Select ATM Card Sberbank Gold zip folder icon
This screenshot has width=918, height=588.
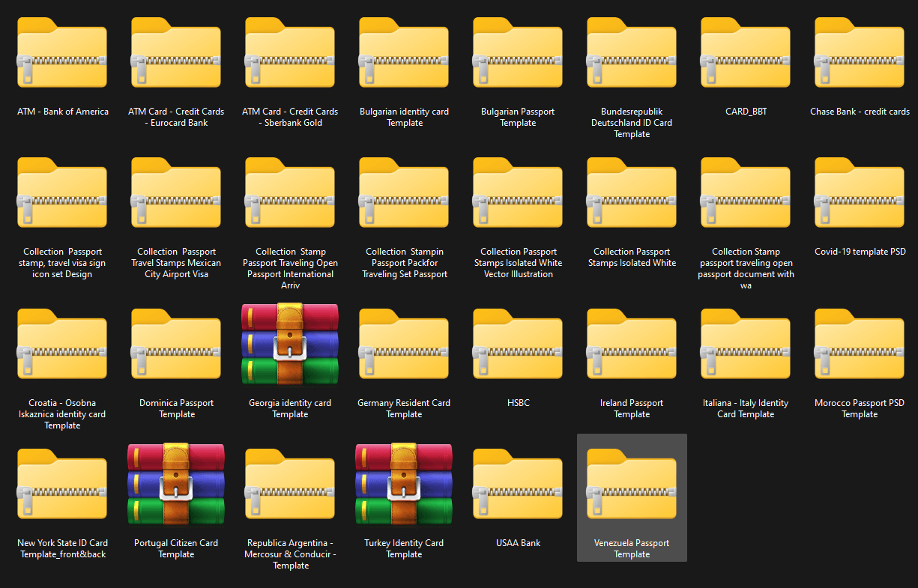tap(290, 52)
